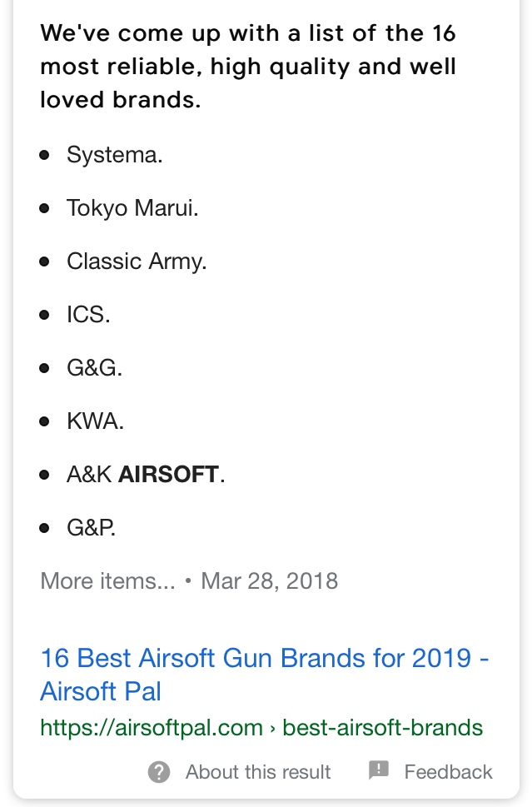Image resolution: width=532 pixels, height=807 pixels.
Task: Select the 'Classic Army.' list item
Action: 137,262
